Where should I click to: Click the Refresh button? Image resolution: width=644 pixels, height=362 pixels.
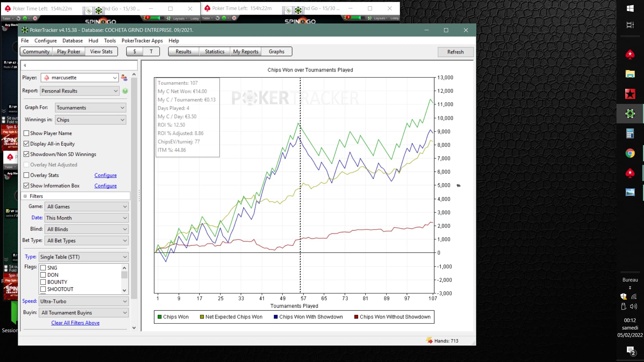(455, 52)
